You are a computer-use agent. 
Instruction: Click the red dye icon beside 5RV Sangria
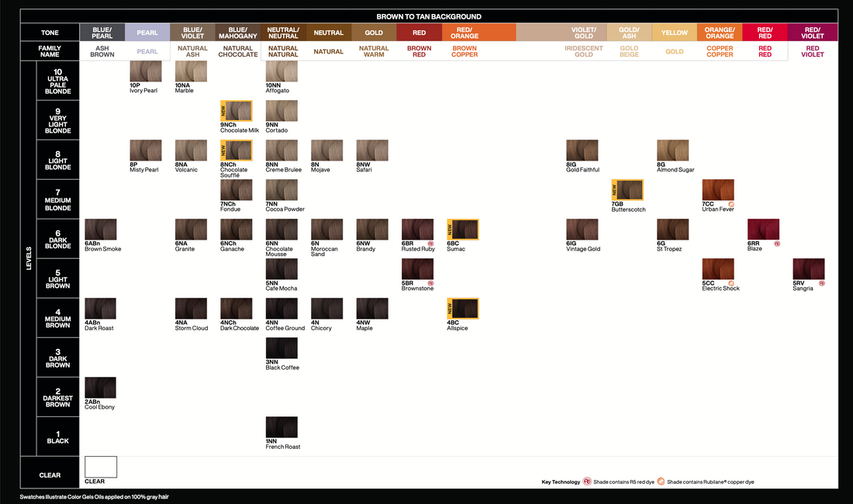tap(821, 283)
